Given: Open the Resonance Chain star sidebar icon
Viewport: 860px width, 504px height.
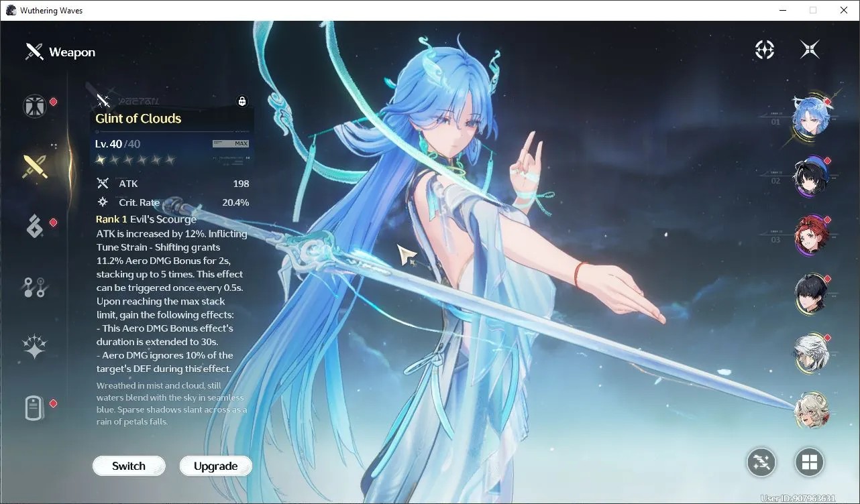Looking at the screenshot, I should pyautogui.click(x=35, y=347).
